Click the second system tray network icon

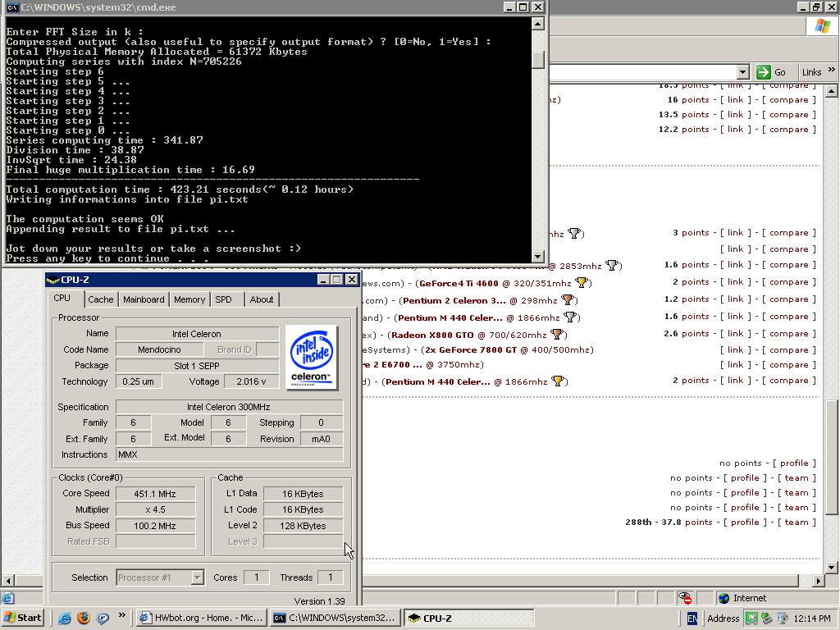[767, 619]
